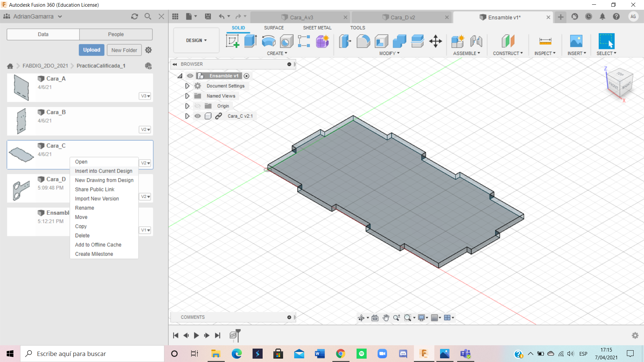Switch to the SHEET METAL tab
The image size is (644, 362).
tap(317, 28)
